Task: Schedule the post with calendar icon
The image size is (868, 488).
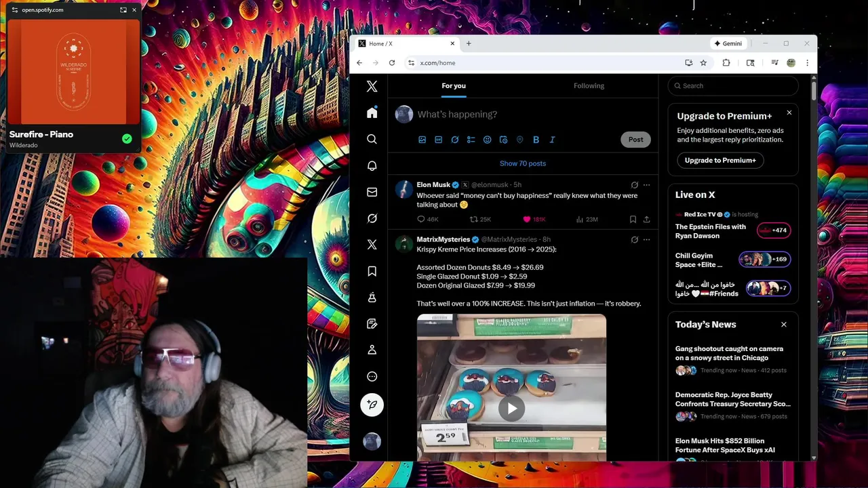Action: [x=503, y=140]
